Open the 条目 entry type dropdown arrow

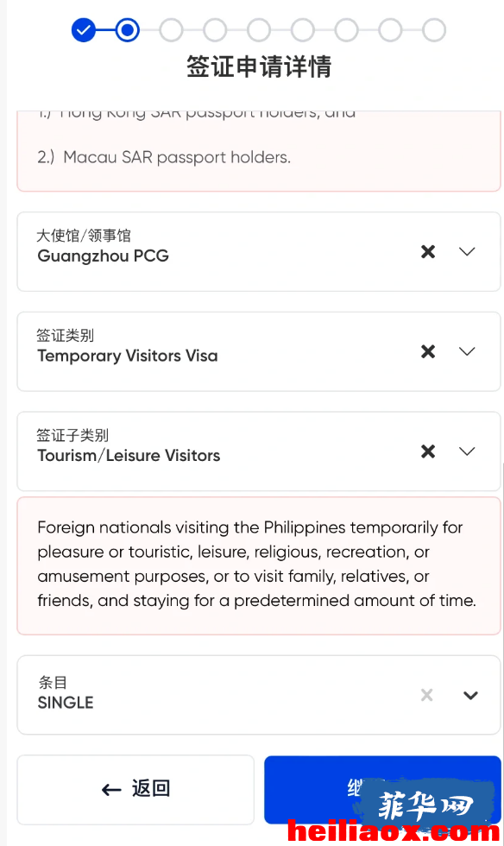click(470, 696)
